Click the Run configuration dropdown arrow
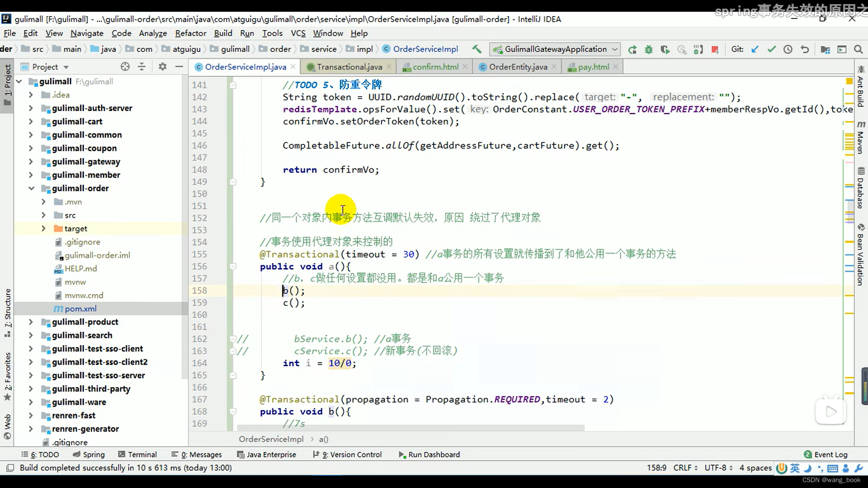This screenshot has width=868, height=488. [615, 49]
